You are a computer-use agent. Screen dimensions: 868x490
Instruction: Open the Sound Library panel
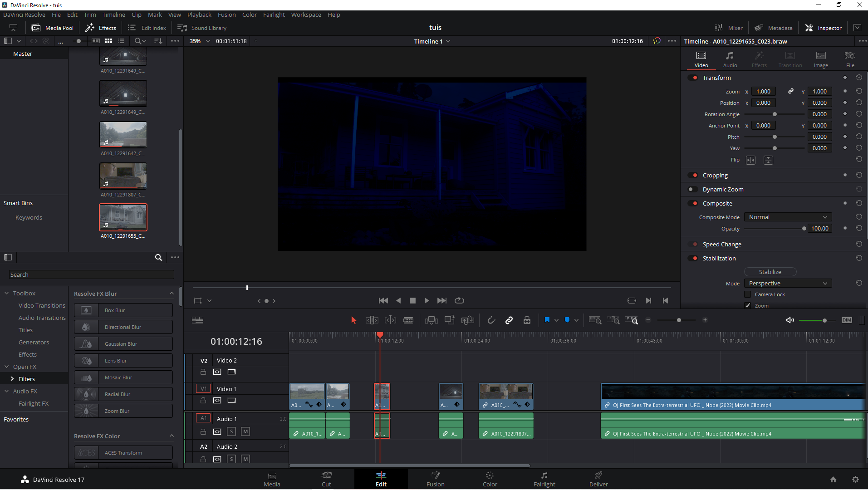[x=202, y=28]
